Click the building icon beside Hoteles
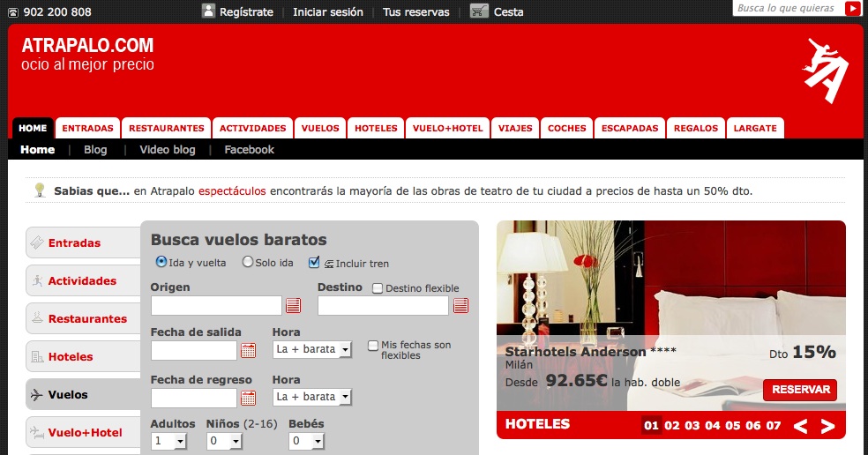Image resolution: width=868 pixels, height=455 pixels. point(38,356)
